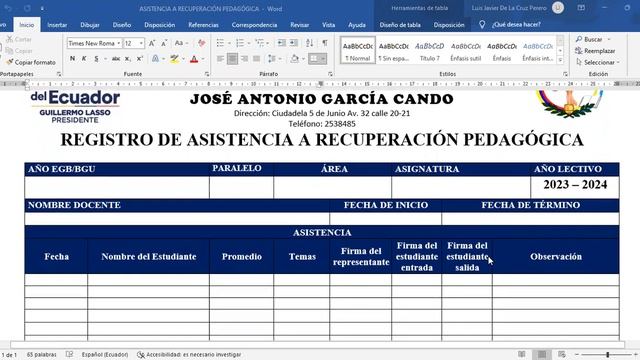Click Copiar button

(19, 51)
